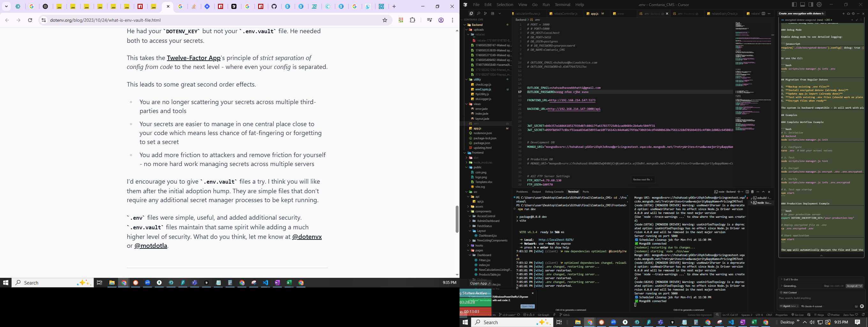Switch to the app.js editor tab
The image size is (868, 327).
[x=595, y=14]
